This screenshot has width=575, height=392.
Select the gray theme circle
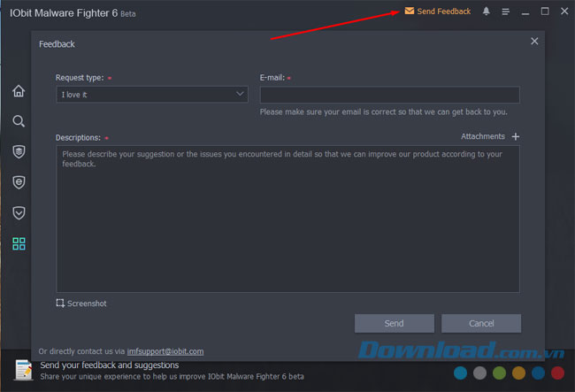point(479,373)
